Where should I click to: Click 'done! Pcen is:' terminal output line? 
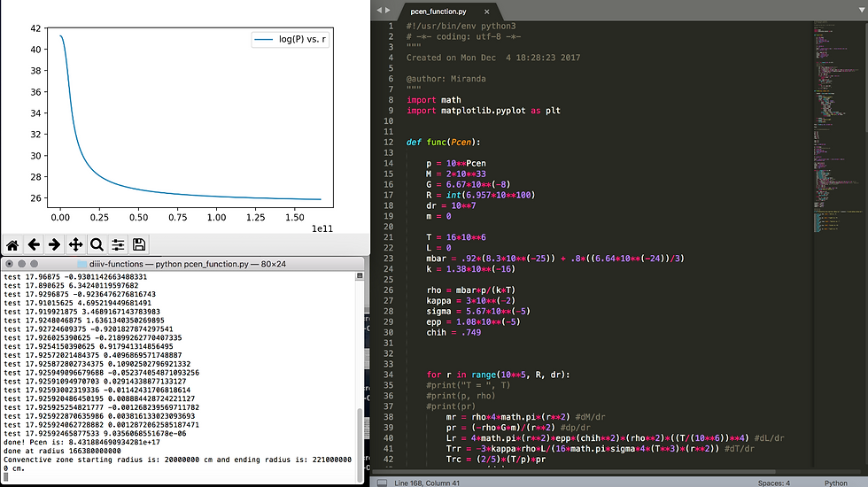pyautogui.click(x=81, y=442)
